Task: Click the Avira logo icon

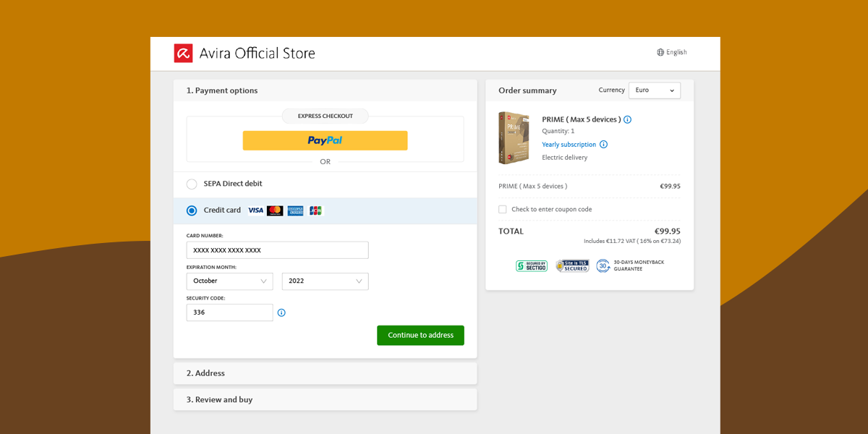Action: pyautogui.click(x=183, y=53)
